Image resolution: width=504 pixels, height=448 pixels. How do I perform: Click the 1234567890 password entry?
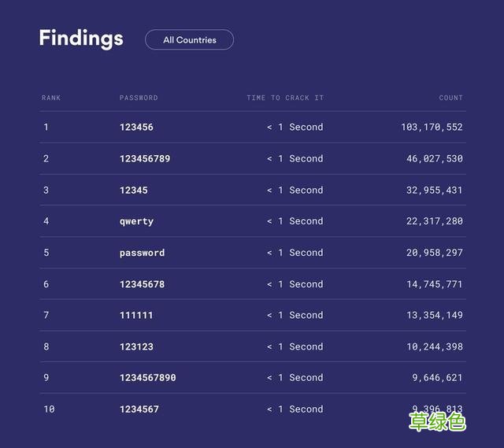click(147, 378)
